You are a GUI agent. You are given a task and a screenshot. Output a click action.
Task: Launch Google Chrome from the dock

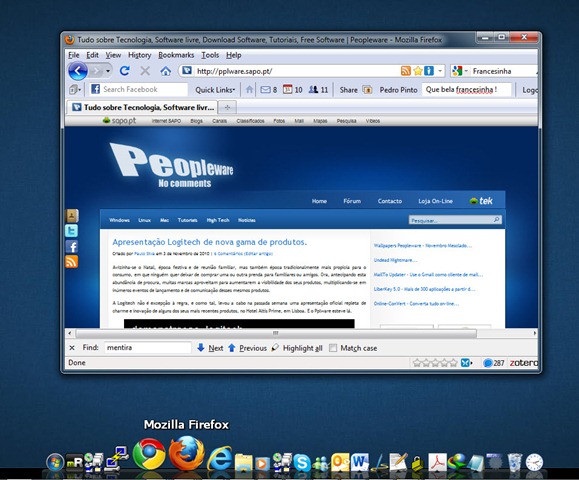click(x=149, y=454)
